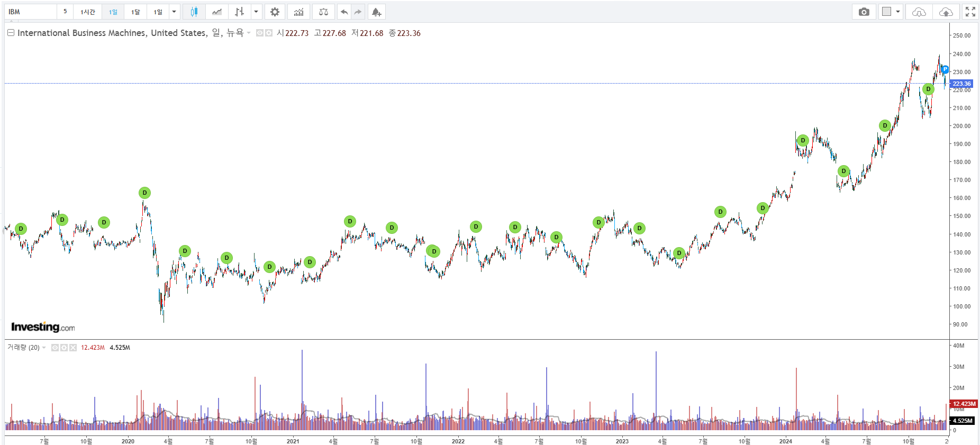Viewport: 980px width, 445px height.
Task: Click the 2020 time axis label
Action: click(x=128, y=441)
